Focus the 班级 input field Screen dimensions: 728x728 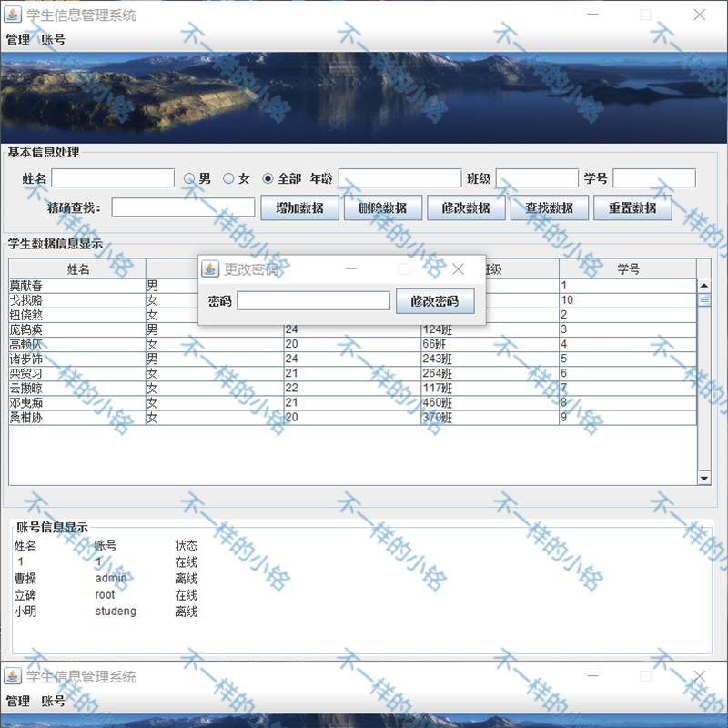537,178
